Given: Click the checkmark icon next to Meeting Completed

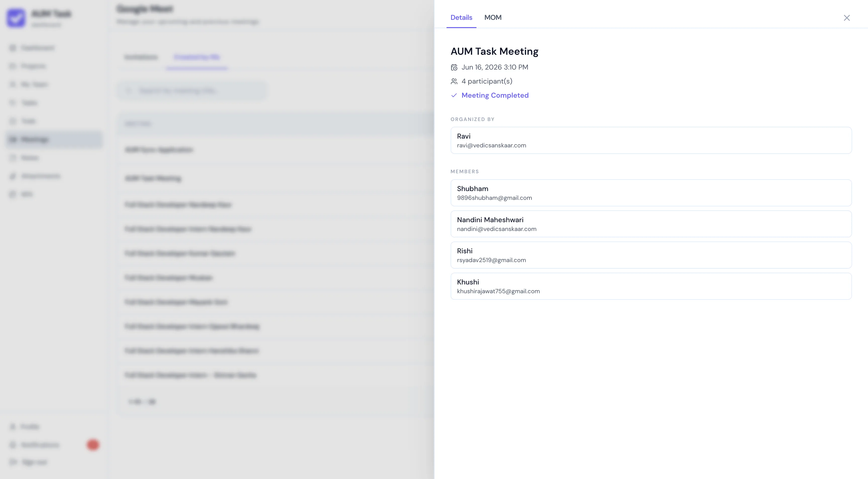Looking at the screenshot, I should 454,95.
